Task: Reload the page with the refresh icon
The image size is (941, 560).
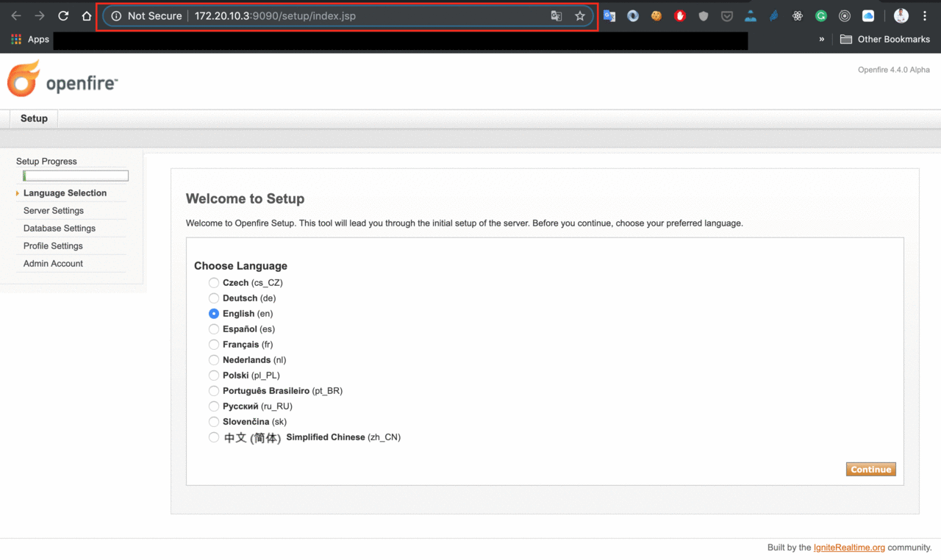Action: pos(63,16)
